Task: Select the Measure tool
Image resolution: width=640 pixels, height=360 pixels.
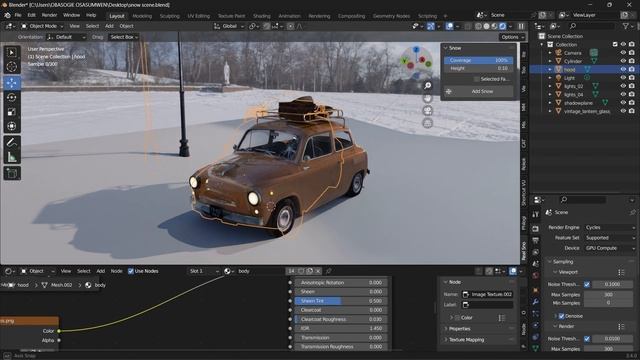Action: tap(12, 157)
